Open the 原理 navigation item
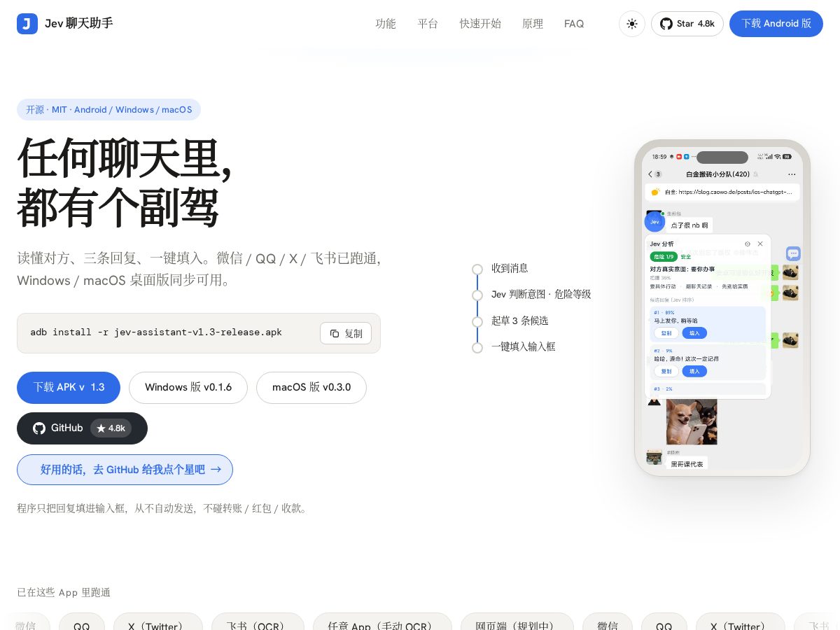The height and width of the screenshot is (630, 840). click(533, 24)
